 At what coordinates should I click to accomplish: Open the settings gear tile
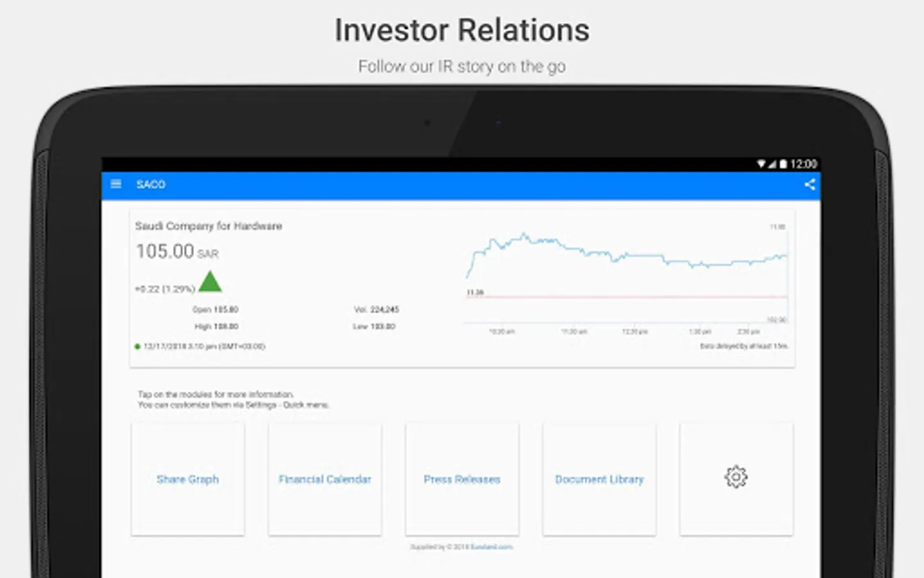736,478
